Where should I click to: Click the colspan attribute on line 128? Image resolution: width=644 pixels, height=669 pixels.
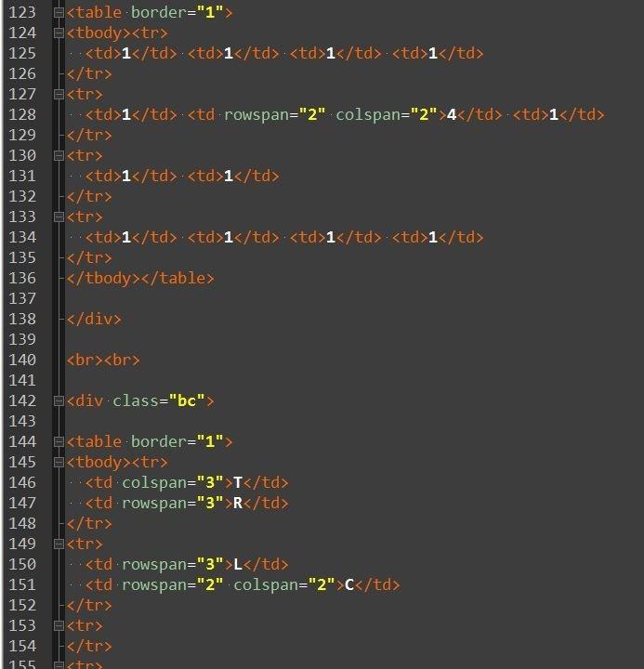click(387, 115)
